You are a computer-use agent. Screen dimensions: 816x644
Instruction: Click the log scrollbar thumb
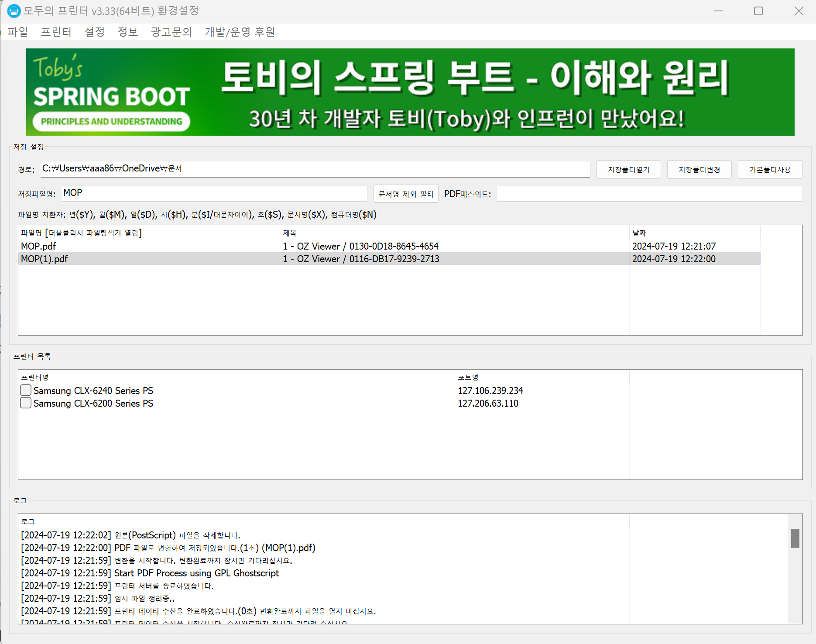click(795, 538)
